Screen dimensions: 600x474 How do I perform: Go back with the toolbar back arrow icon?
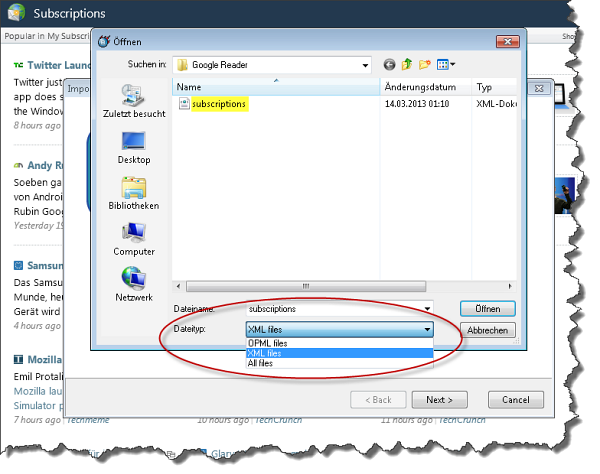point(389,65)
